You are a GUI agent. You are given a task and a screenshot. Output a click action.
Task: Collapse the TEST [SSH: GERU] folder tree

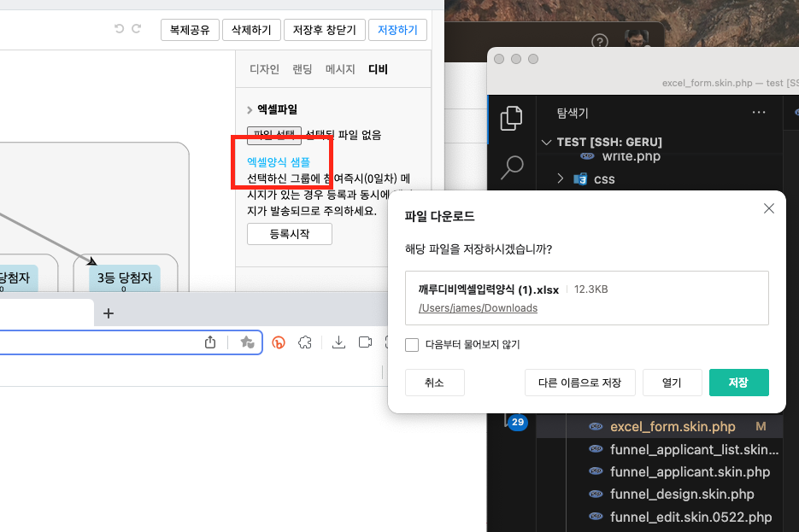coord(546,142)
